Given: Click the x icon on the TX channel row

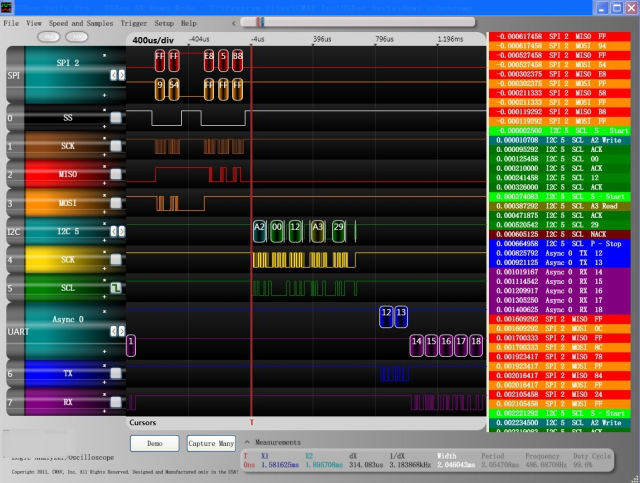Looking at the screenshot, I should (104, 365).
